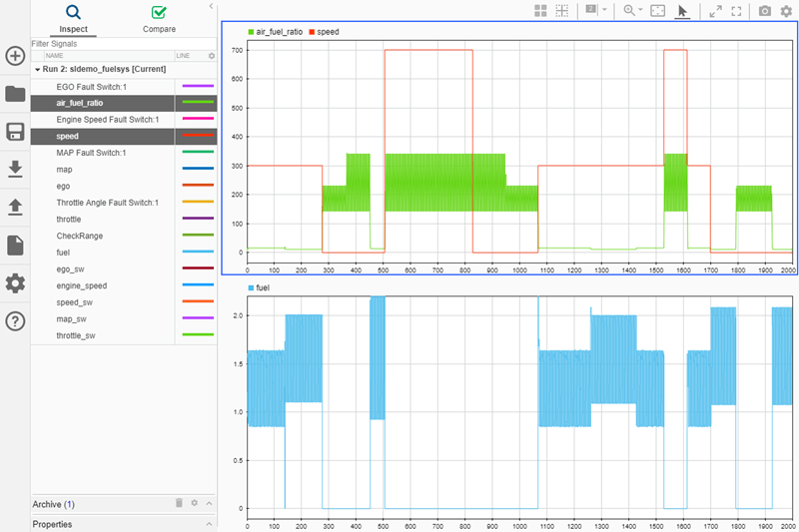The width and height of the screenshot is (799, 532).
Task: Click the Save session disk icon
Action: (15, 132)
